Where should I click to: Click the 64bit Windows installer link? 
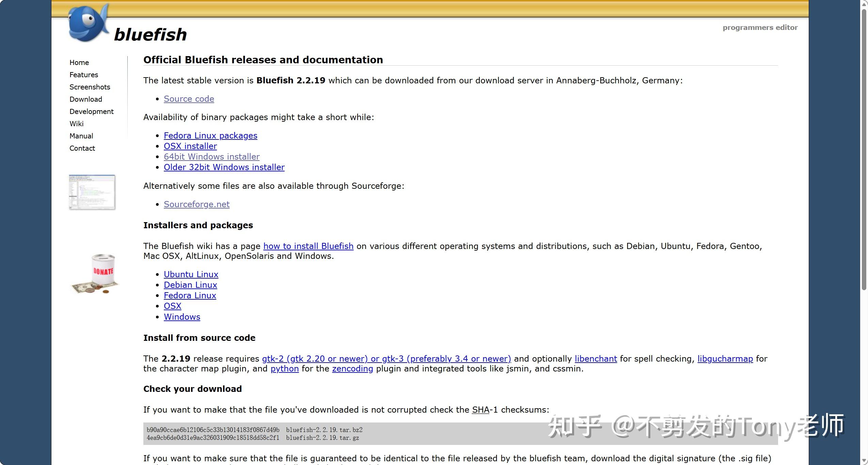point(212,157)
